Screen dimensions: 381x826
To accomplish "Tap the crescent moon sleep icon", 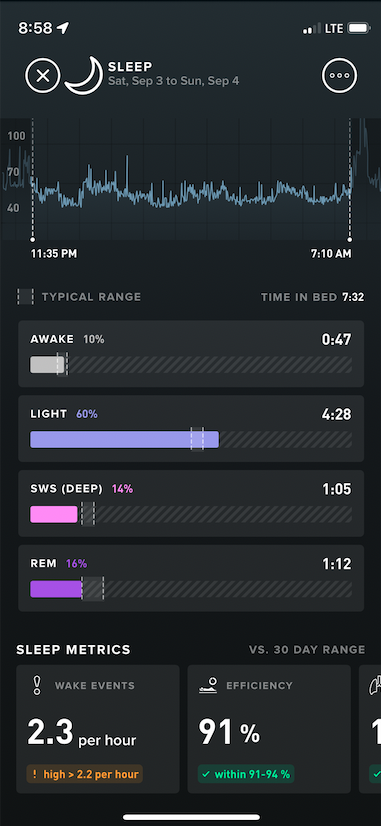I will [84, 76].
